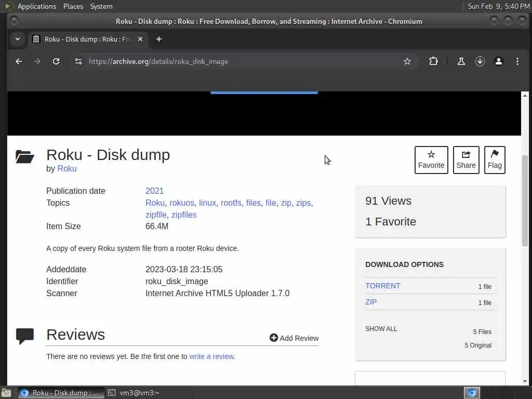Open the zip topic link

pyautogui.click(x=286, y=203)
